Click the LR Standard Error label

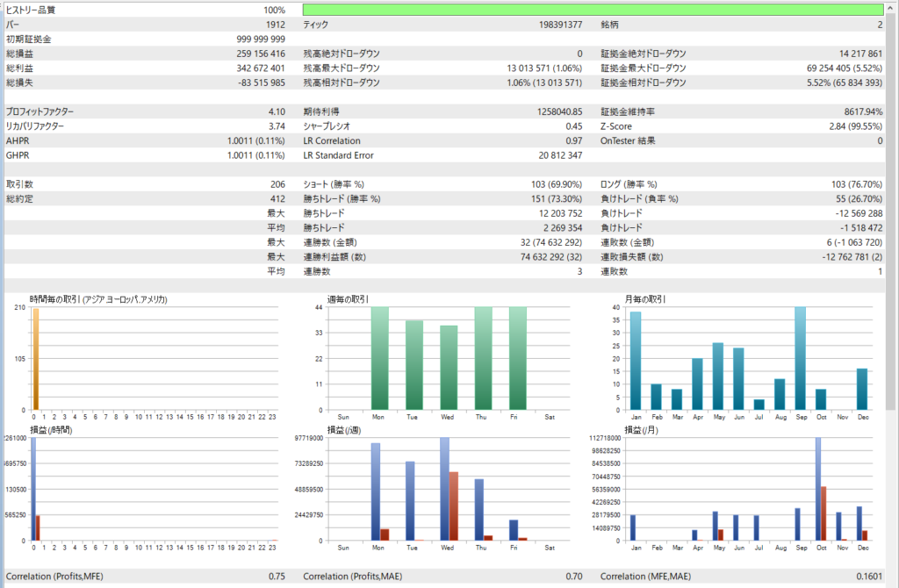click(x=338, y=155)
